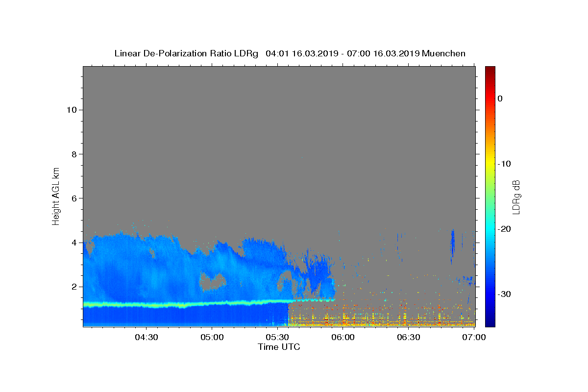The image size is (588, 392).
Task: Click the dark red top of the colorbar
Action: 490,71
